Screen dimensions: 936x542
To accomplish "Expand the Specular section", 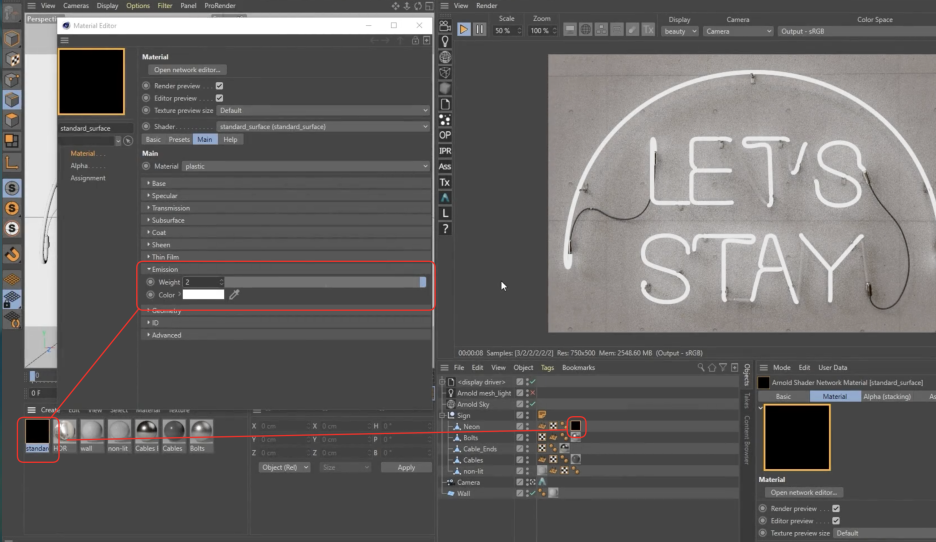I will (285, 196).
